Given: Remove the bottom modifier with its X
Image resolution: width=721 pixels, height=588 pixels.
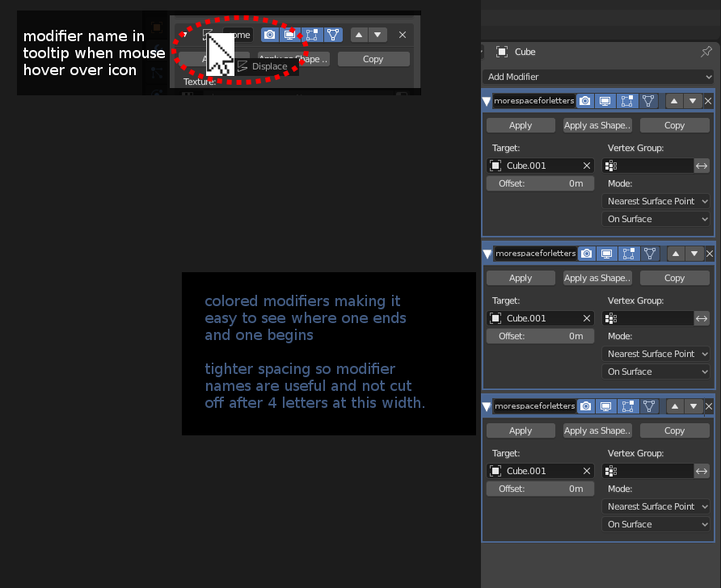Looking at the screenshot, I should click(x=709, y=406).
